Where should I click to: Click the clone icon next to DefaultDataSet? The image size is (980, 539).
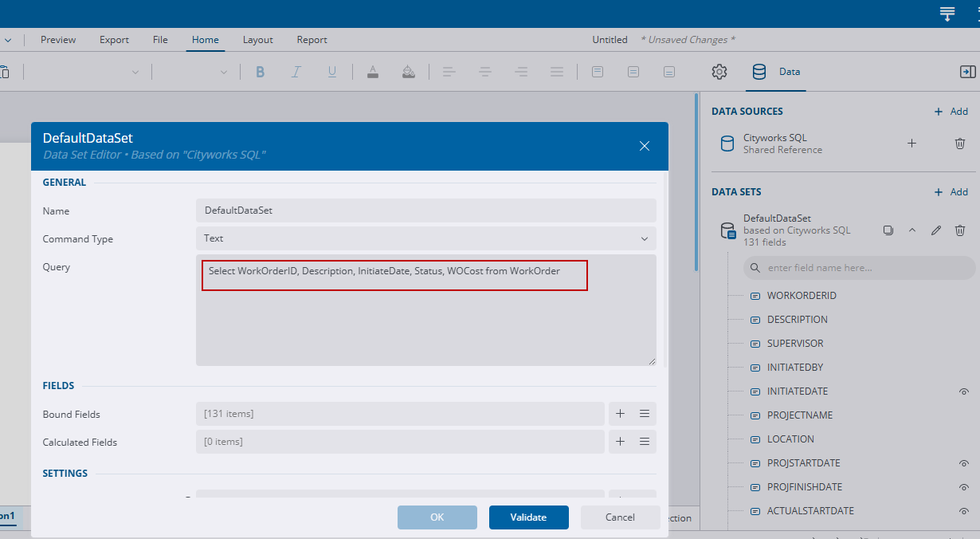coord(888,230)
